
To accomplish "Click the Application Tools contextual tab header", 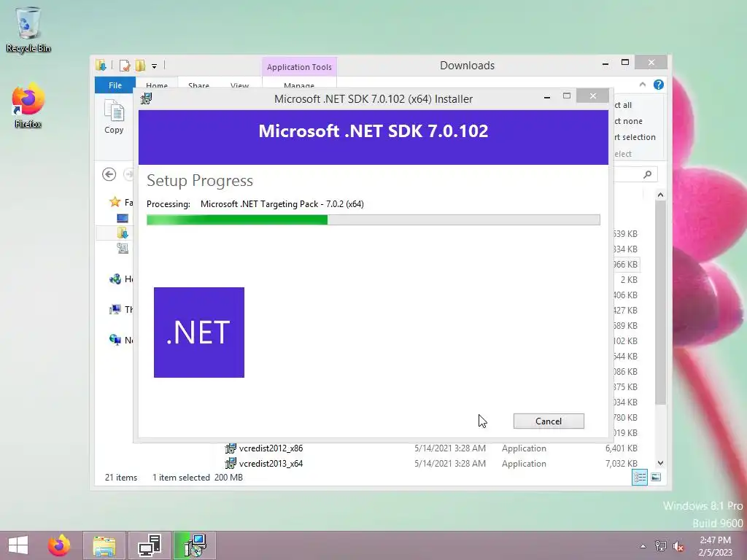I will click(x=299, y=66).
